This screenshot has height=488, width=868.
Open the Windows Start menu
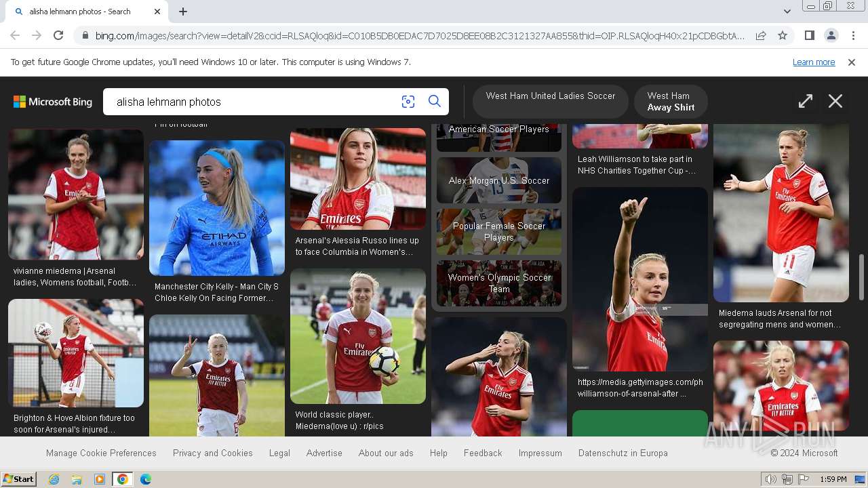click(18, 479)
